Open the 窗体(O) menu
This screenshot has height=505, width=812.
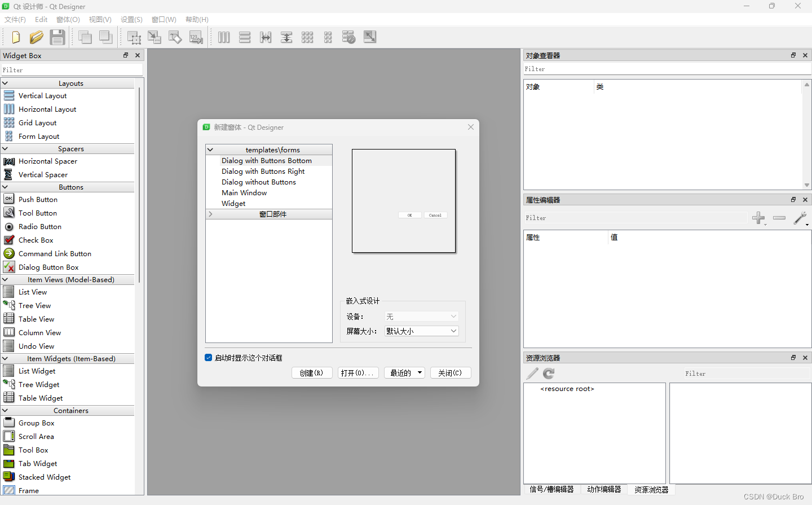click(68, 20)
